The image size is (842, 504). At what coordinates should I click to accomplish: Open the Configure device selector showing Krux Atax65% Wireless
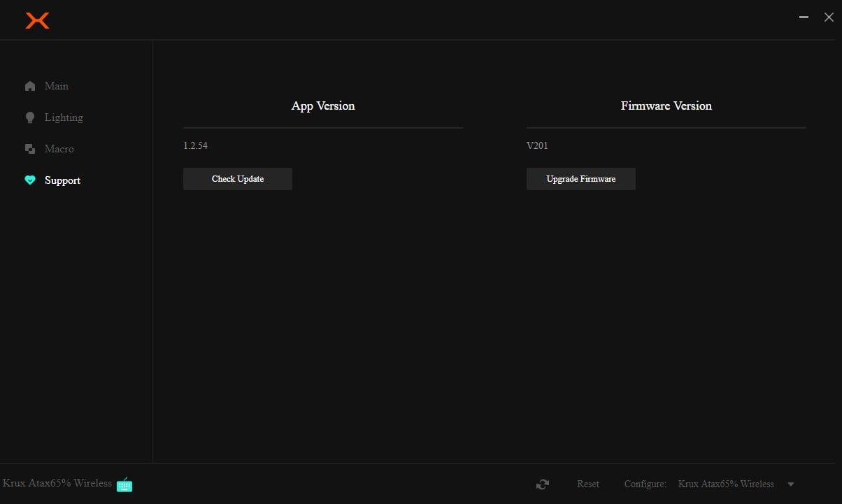click(x=726, y=484)
